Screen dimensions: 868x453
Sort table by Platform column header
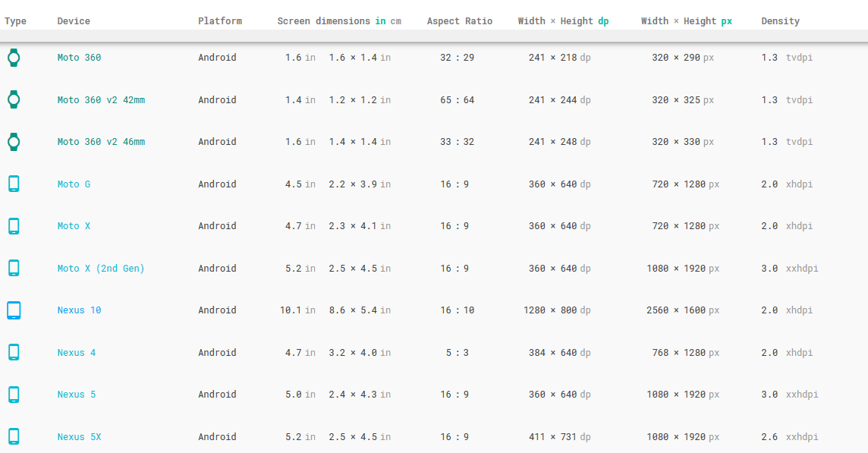pos(220,21)
